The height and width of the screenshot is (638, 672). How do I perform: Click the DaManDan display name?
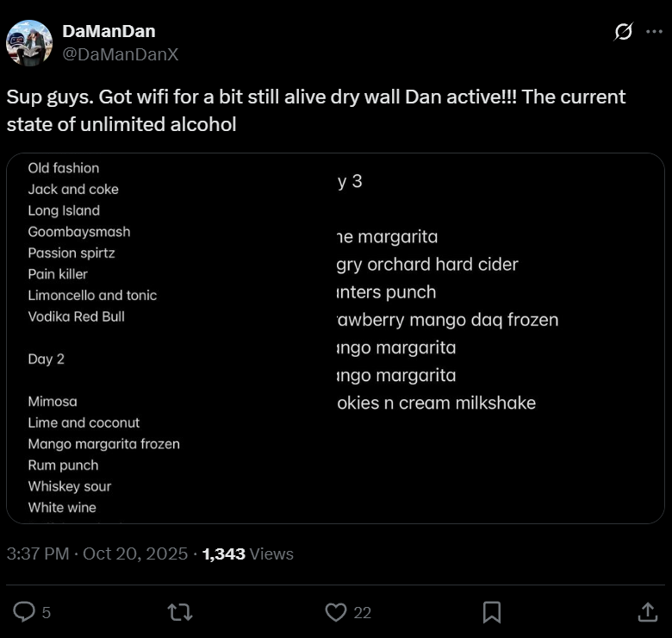pos(109,32)
